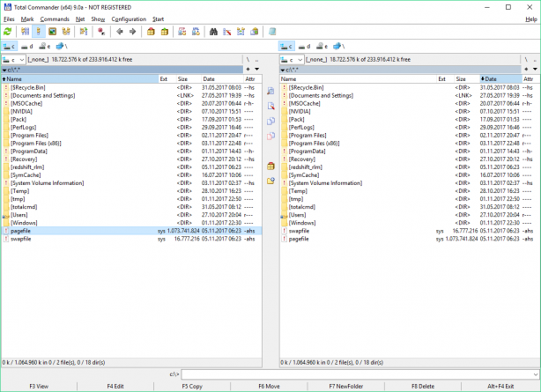This screenshot has height=392, width=541.
Task: Open left panel directory hotlist diamond
Action: (x=248, y=69)
